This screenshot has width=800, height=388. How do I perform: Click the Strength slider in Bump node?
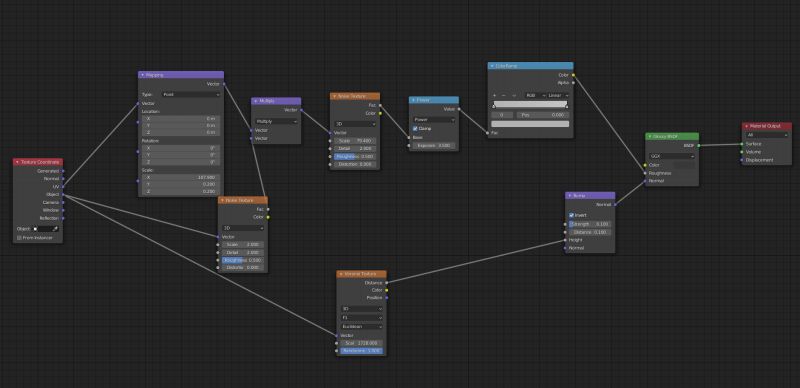tap(590, 224)
